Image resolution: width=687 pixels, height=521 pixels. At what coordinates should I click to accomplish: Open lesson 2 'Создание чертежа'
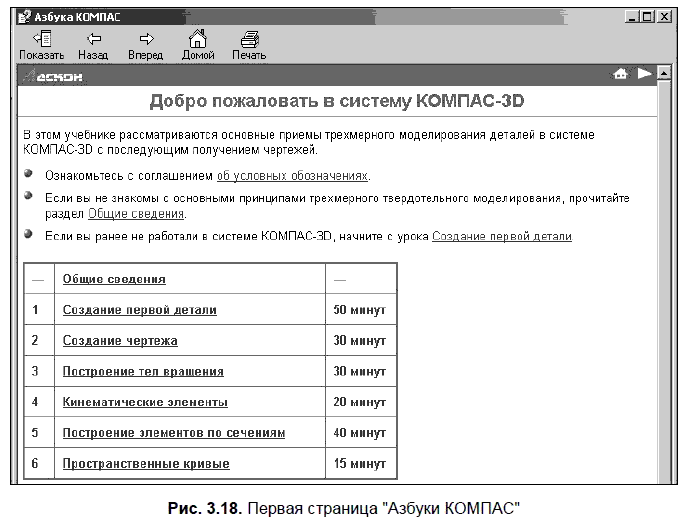click(120, 340)
